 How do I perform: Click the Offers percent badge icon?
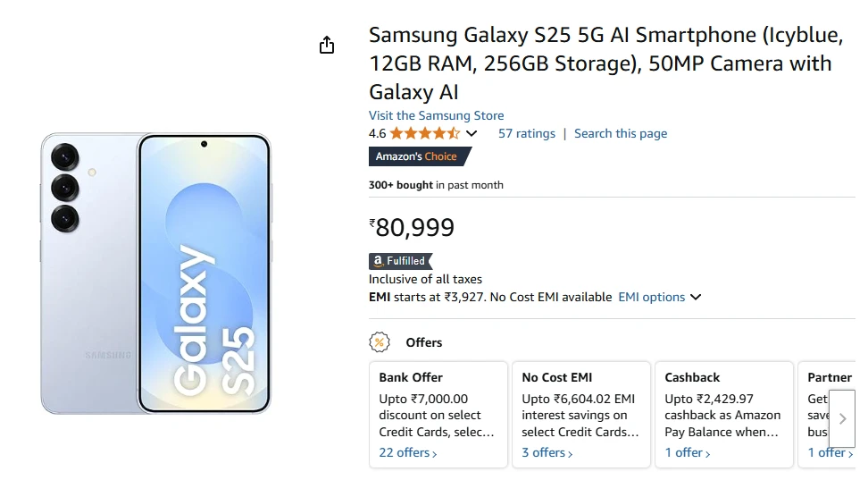tap(380, 342)
